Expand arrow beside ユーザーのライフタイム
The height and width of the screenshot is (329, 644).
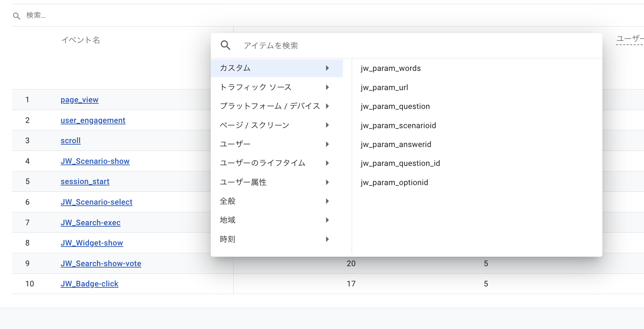pyautogui.click(x=327, y=163)
